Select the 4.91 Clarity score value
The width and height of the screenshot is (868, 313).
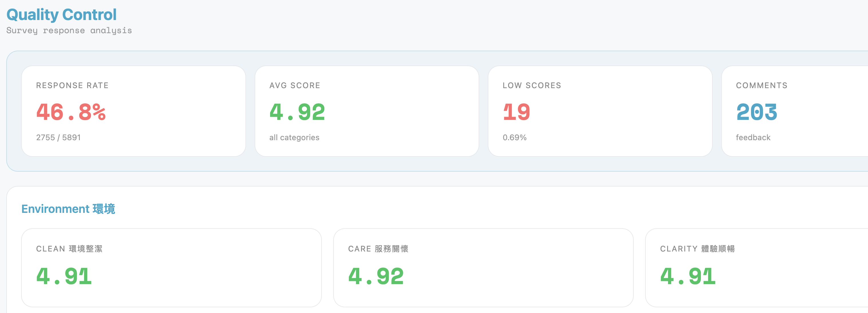click(x=688, y=276)
